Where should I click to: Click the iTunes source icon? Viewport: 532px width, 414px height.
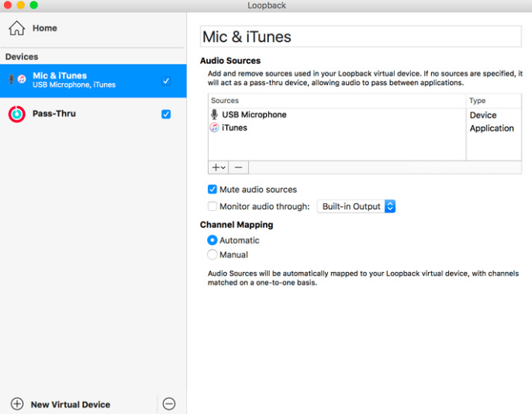click(x=215, y=128)
